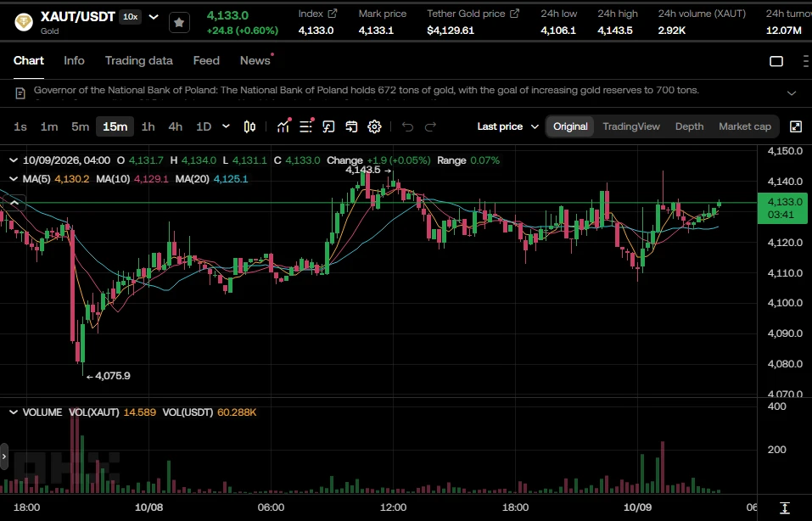Open the Last price dropdown
Screen dimensions: 812x521
507,126
